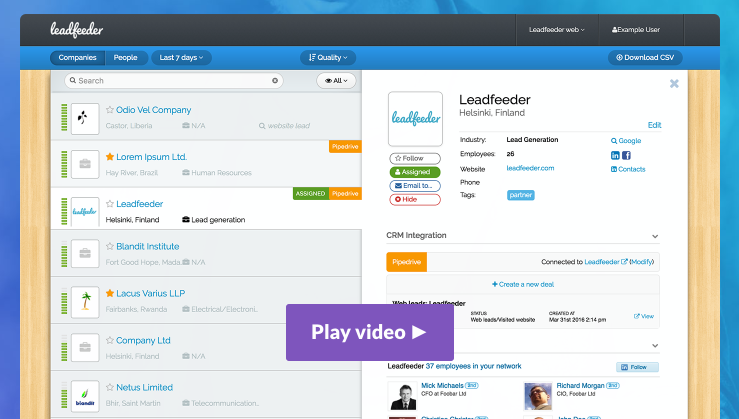Collapse the CRM Integration section

tap(655, 236)
